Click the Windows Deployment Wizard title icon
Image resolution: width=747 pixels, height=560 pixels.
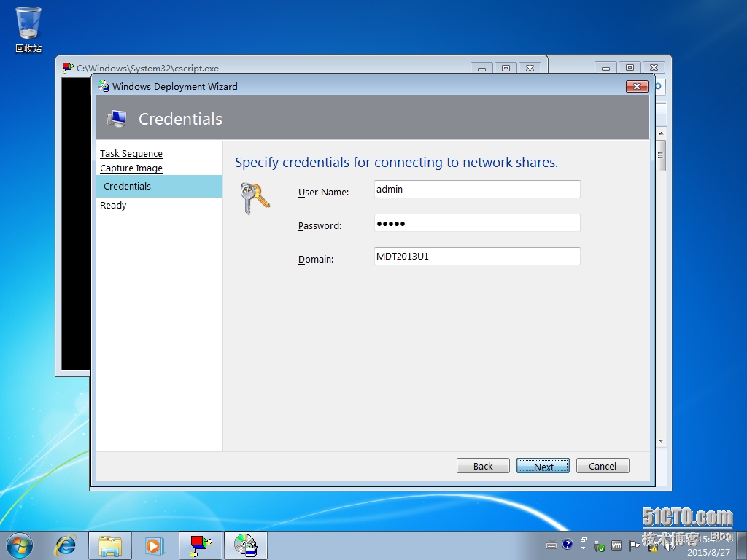104,86
